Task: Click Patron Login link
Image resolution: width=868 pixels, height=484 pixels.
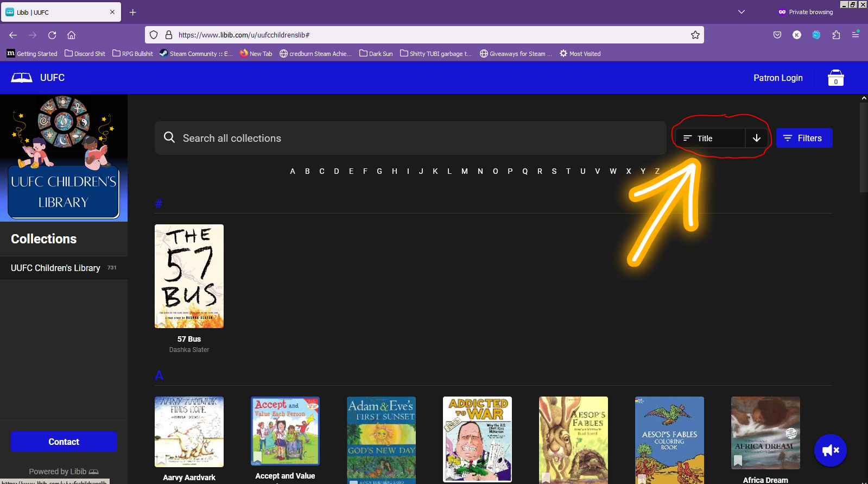Action: (778, 78)
